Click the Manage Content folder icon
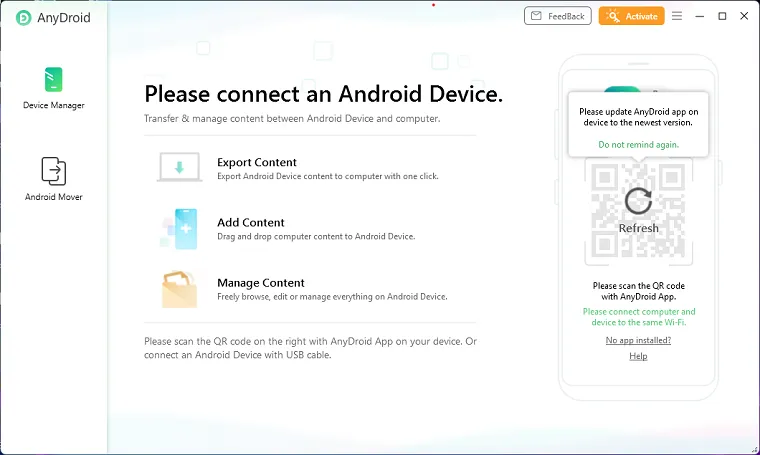 click(x=179, y=289)
